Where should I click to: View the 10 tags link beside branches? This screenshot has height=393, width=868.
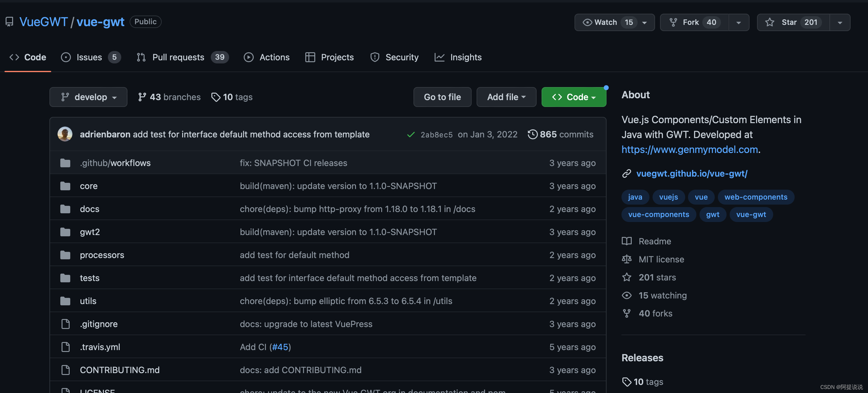point(232,97)
